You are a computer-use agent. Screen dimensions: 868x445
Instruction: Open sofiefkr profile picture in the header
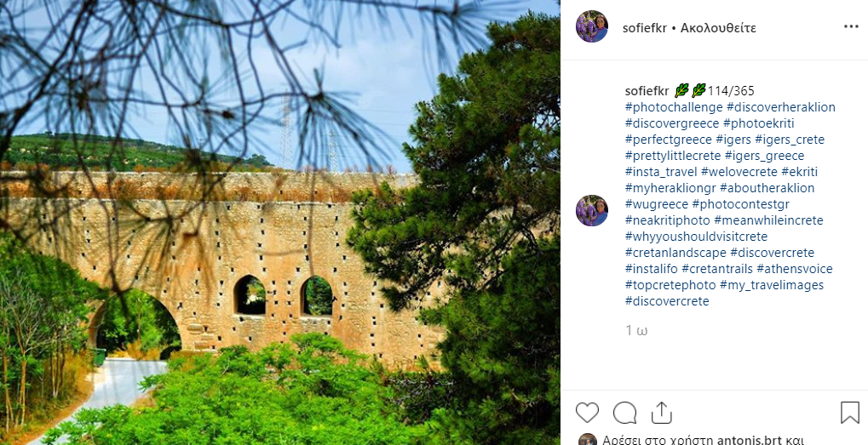point(592,26)
